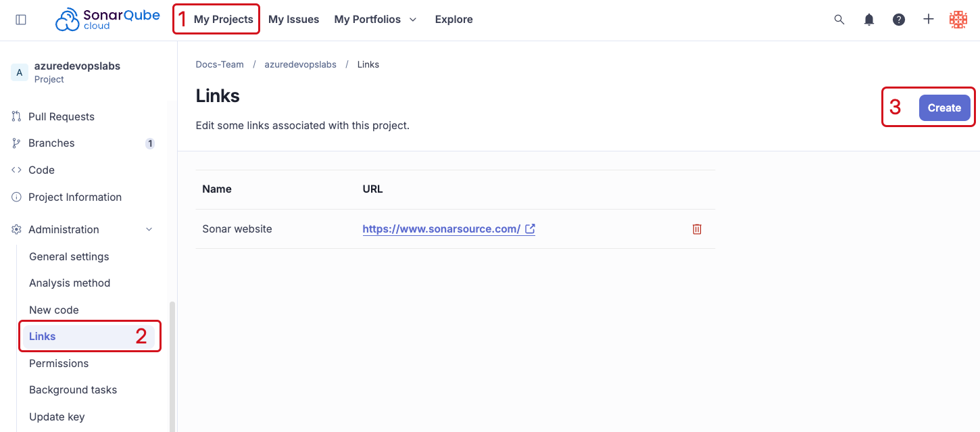Click the Branches count badge 1

tap(150, 143)
